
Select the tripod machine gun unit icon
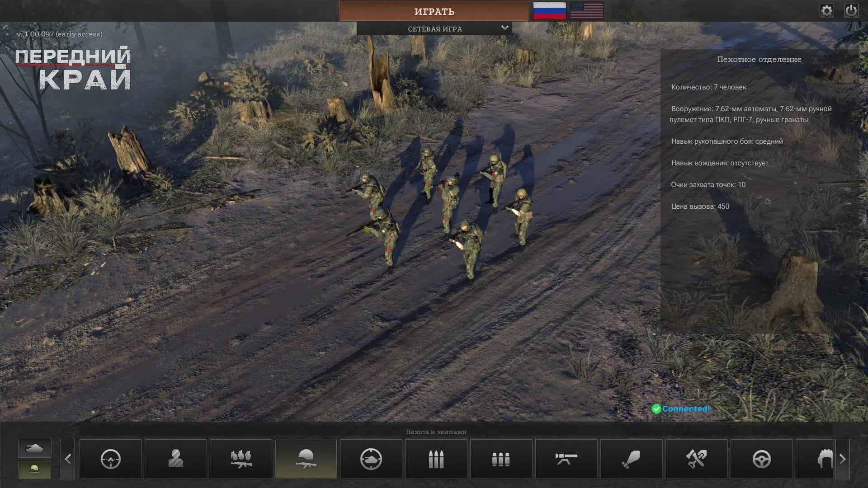[x=566, y=459]
